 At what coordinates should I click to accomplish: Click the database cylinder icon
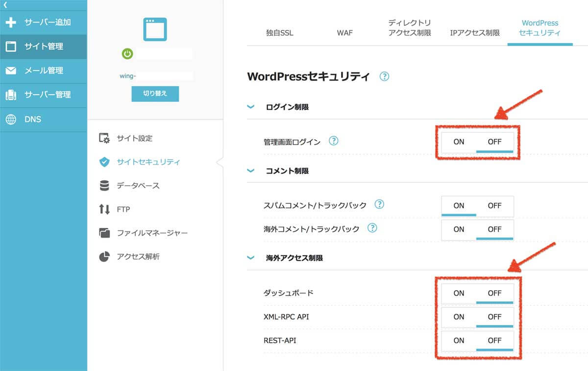coord(104,186)
